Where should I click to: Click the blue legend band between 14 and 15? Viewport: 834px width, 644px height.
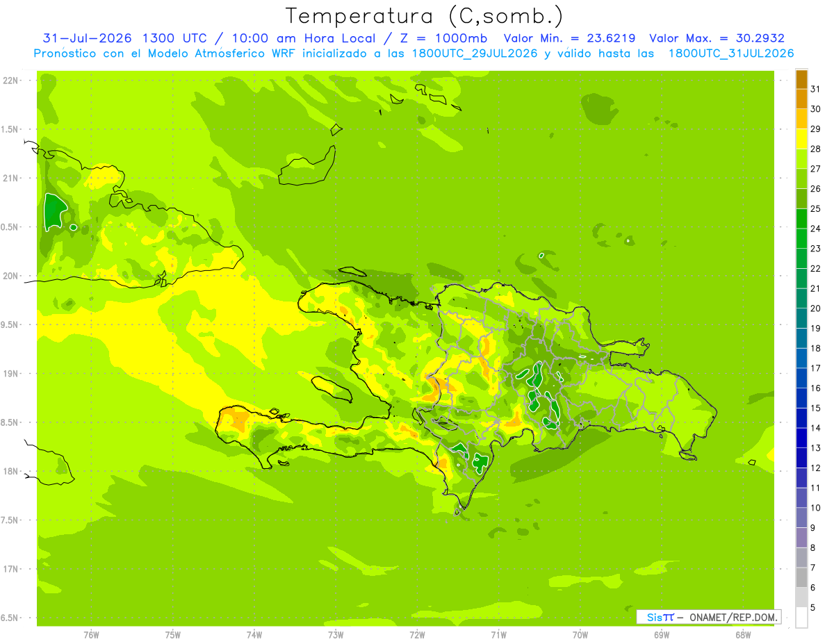point(801,418)
